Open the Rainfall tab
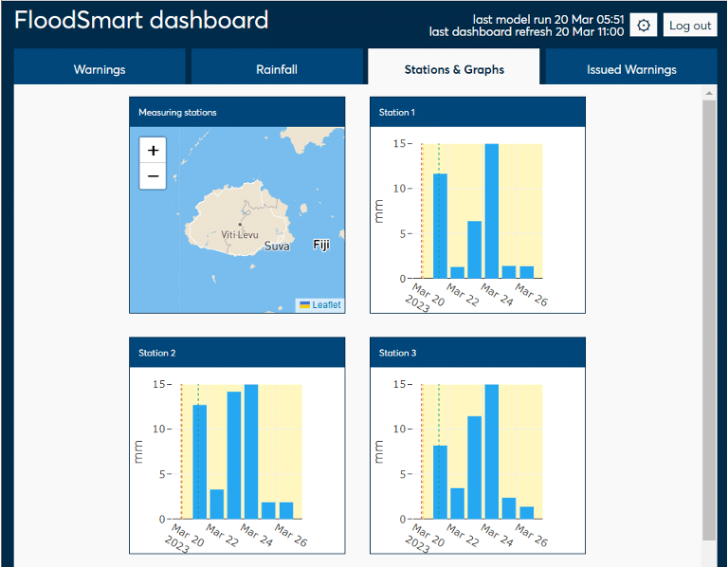The image size is (728, 567). coord(277,69)
